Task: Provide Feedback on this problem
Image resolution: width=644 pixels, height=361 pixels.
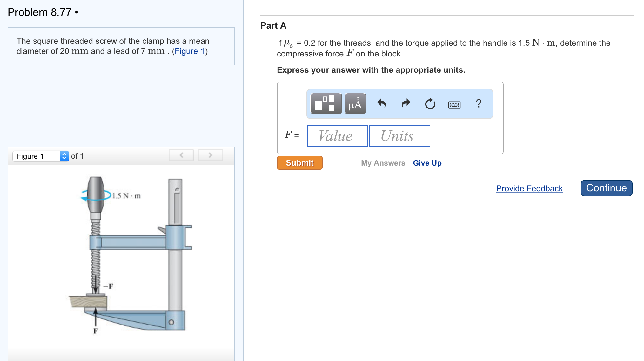Action: (529, 188)
